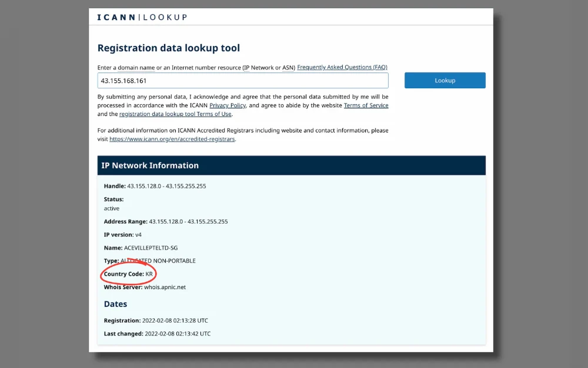
Task: Click the circled Country Code KR entry
Action: pos(128,274)
